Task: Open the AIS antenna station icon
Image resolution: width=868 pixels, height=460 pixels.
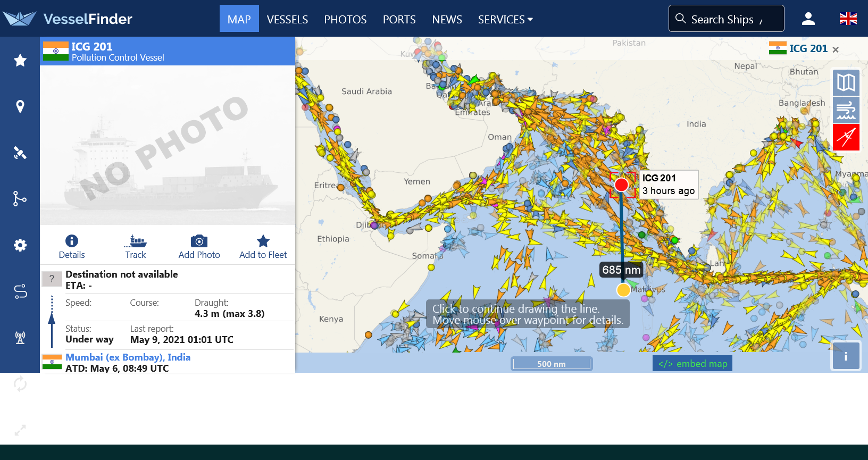Action: 20,338
